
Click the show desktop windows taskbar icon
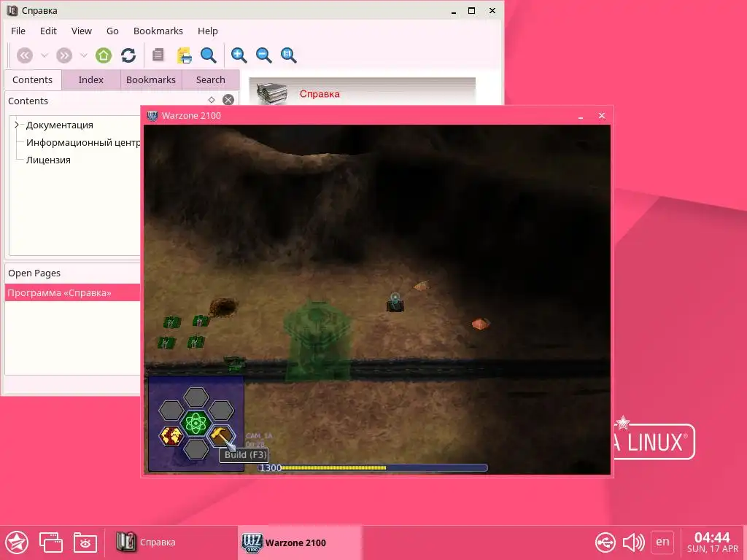[x=51, y=542]
